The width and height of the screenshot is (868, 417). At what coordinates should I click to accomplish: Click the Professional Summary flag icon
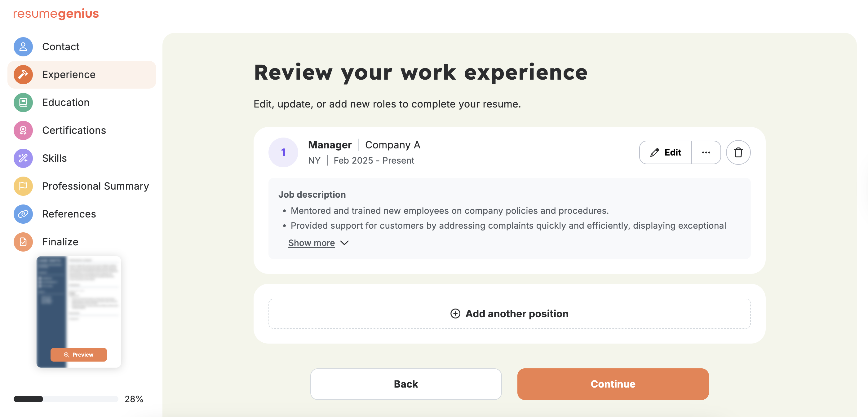coord(23,186)
